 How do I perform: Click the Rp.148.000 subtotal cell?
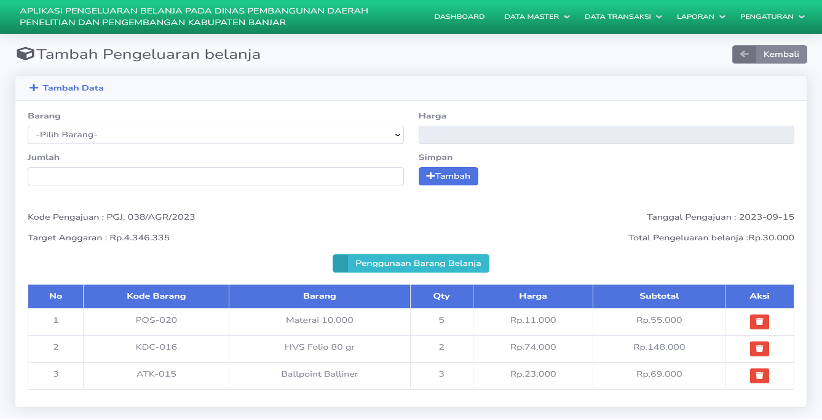(659, 347)
